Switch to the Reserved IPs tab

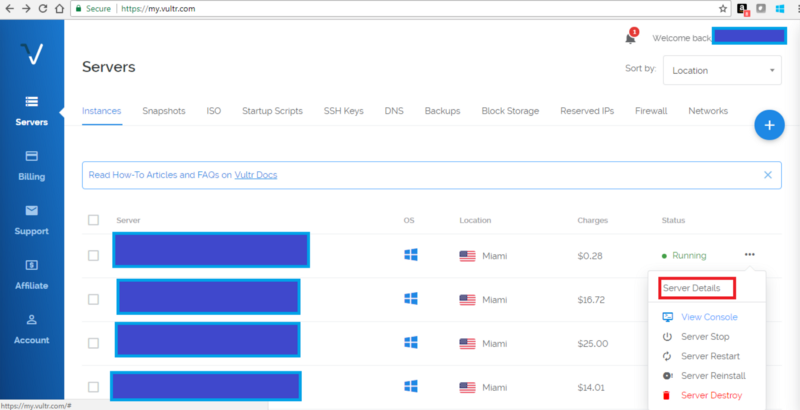click(x=587, y=111)
